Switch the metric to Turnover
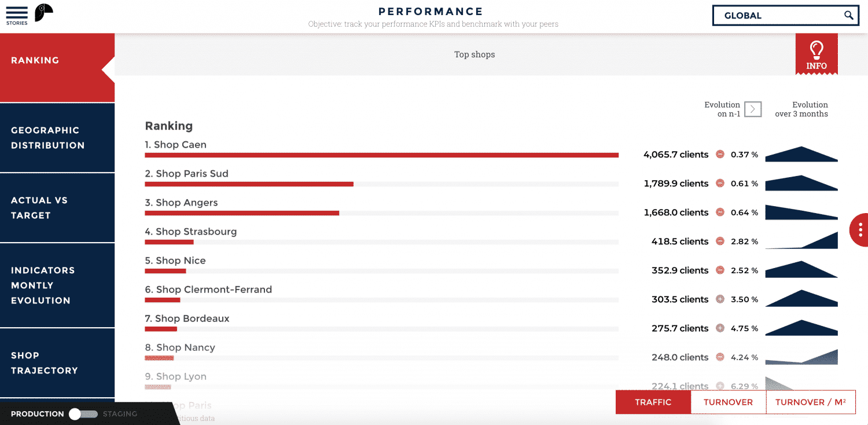868x425 pixels. (x=728, y=402)
